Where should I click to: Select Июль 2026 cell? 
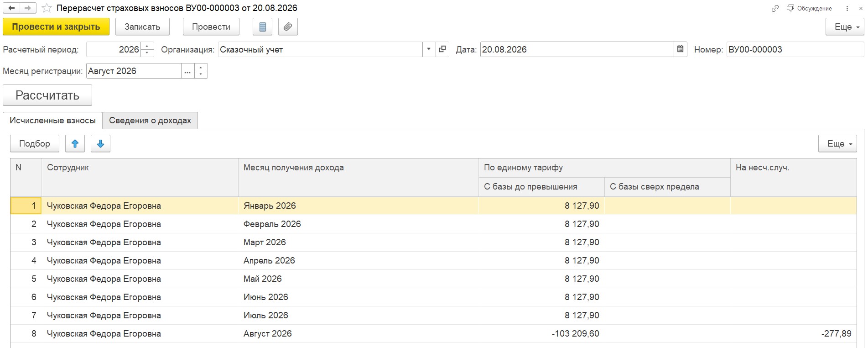click(x=359, y=316)
